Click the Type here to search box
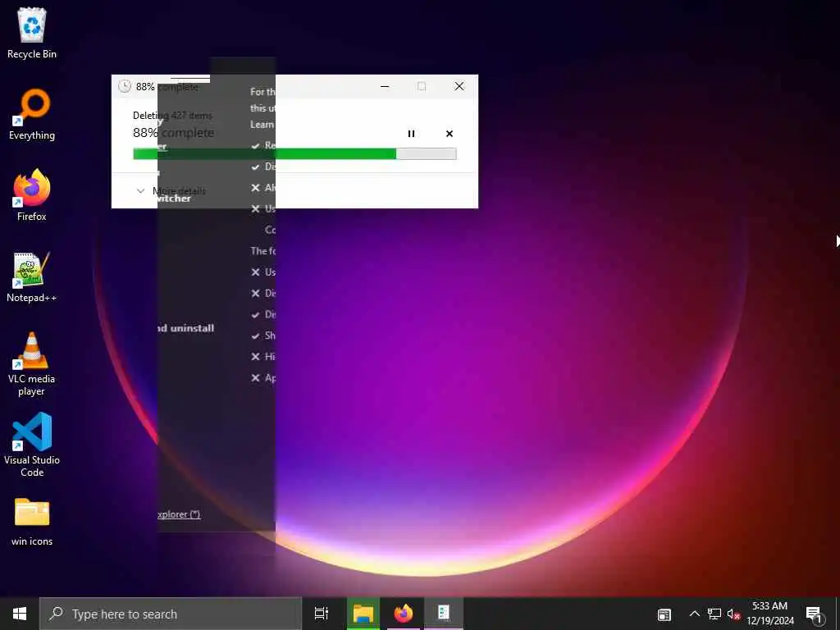 (171, 614)
